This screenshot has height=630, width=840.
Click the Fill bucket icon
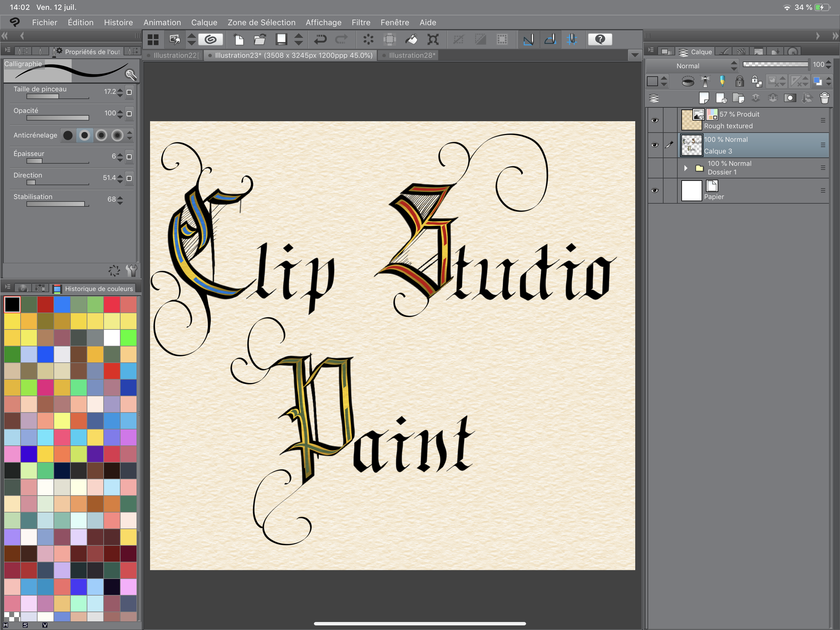click(x=411, y=39)
